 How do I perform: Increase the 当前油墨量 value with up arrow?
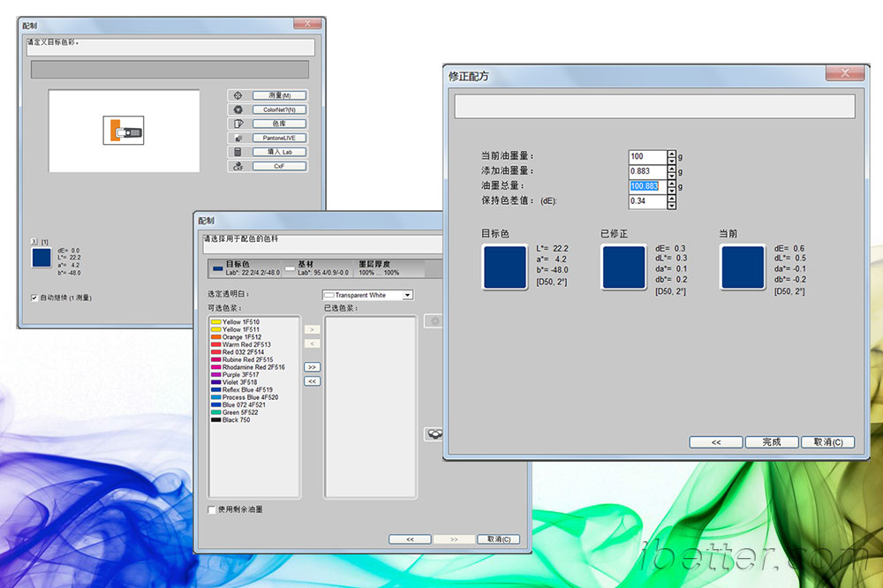click(x=672, y=153)
